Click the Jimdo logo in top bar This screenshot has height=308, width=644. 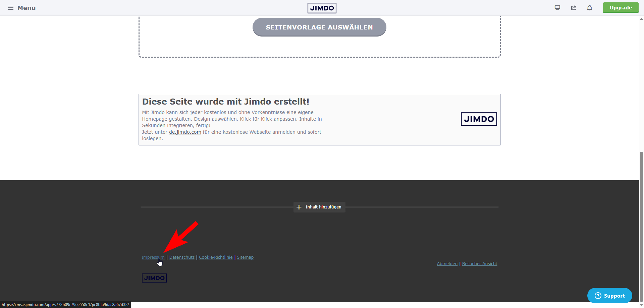322,8
